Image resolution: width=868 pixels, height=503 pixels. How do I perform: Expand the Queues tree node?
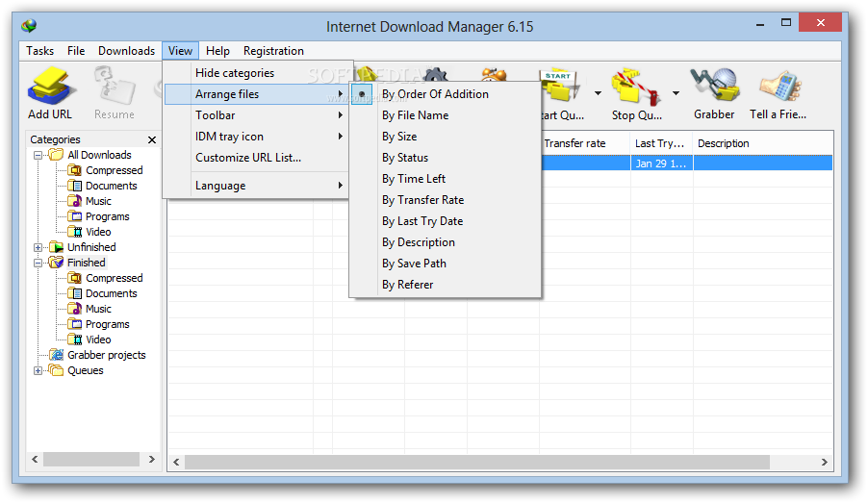(38, 370)
